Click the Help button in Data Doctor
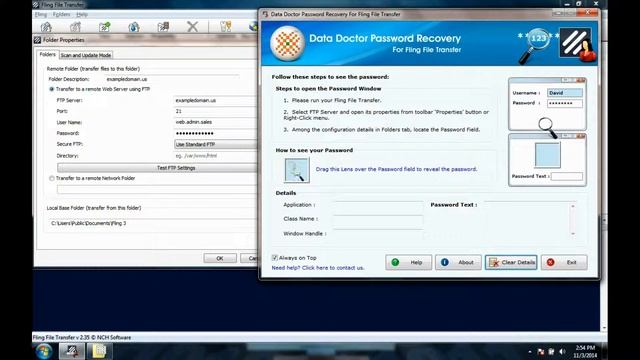640x360 pixels. 409,262
